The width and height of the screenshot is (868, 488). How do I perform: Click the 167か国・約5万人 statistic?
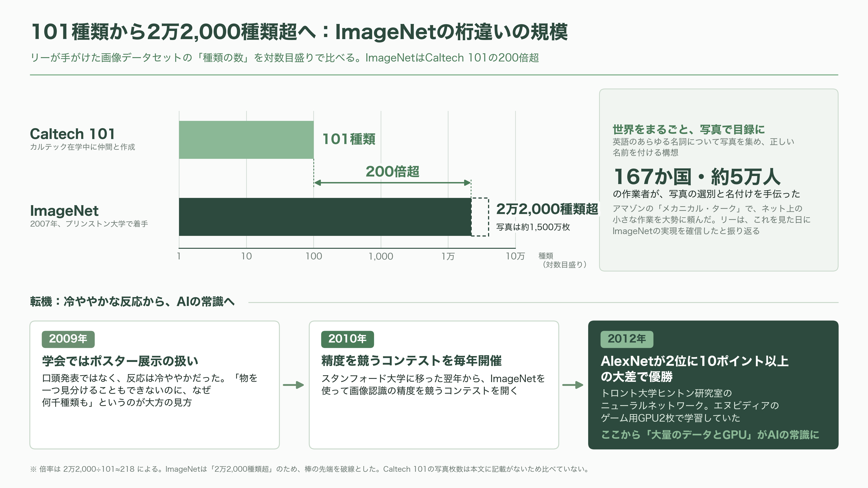(x=697, y=176)
